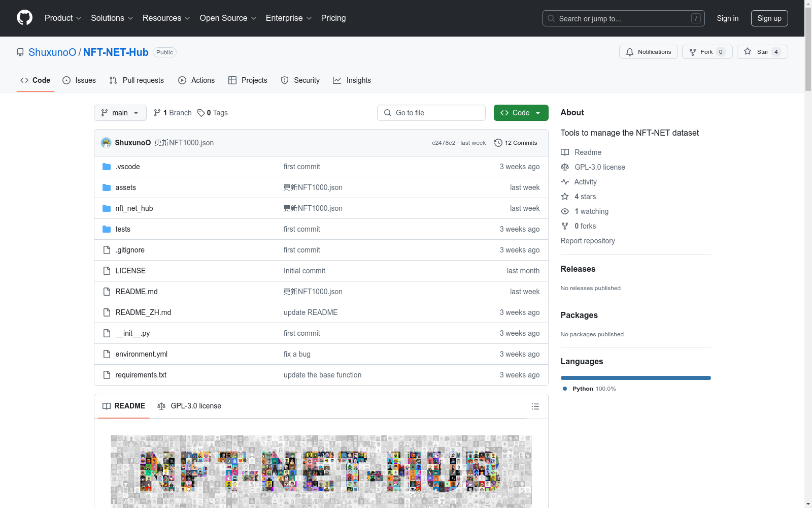
Task: Click the repository icon beside ShuxunoO
Action: tap(20, 52)
